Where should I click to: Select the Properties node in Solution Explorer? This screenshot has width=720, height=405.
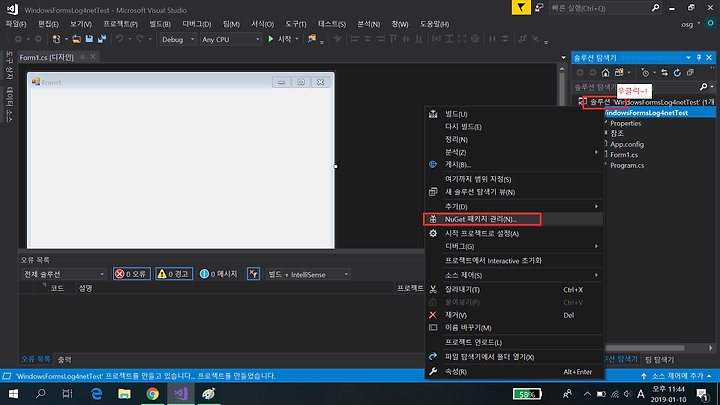coord(625,123)
